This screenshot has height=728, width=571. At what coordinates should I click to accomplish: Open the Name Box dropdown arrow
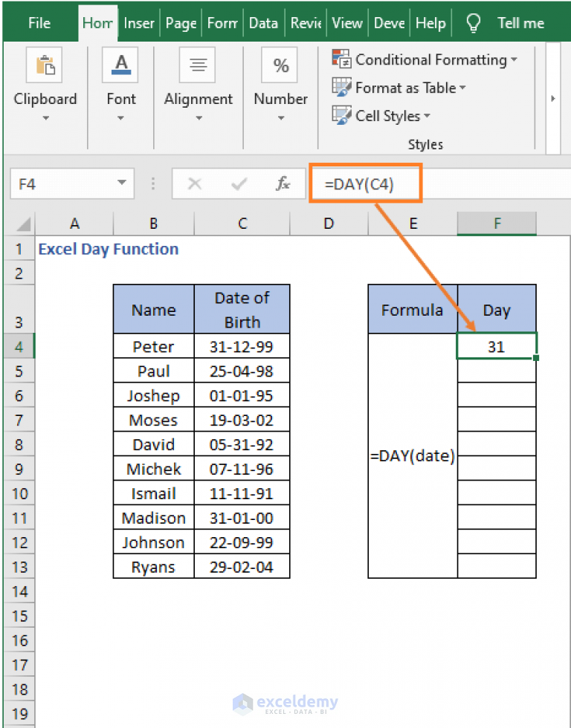pyautogui.click(x=122, y=183)
